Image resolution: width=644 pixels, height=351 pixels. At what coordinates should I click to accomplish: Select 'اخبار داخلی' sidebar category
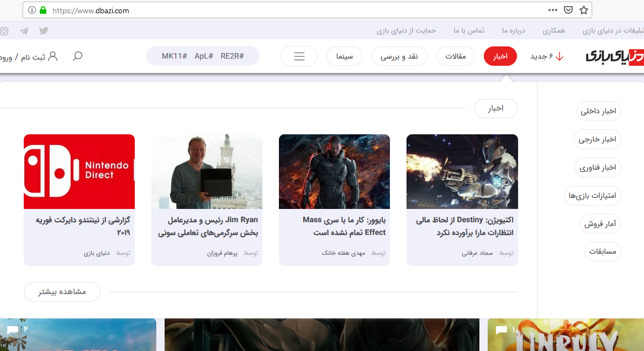click(x=598, y=111)
